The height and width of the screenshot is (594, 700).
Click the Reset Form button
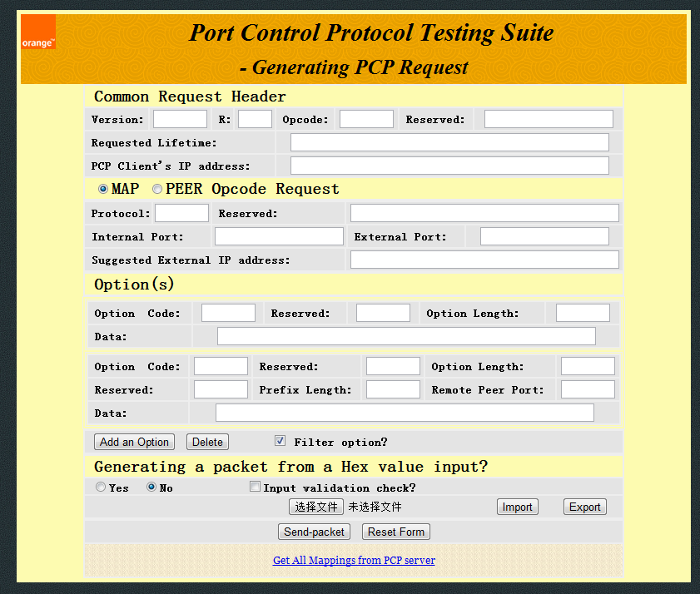[395, 532]
